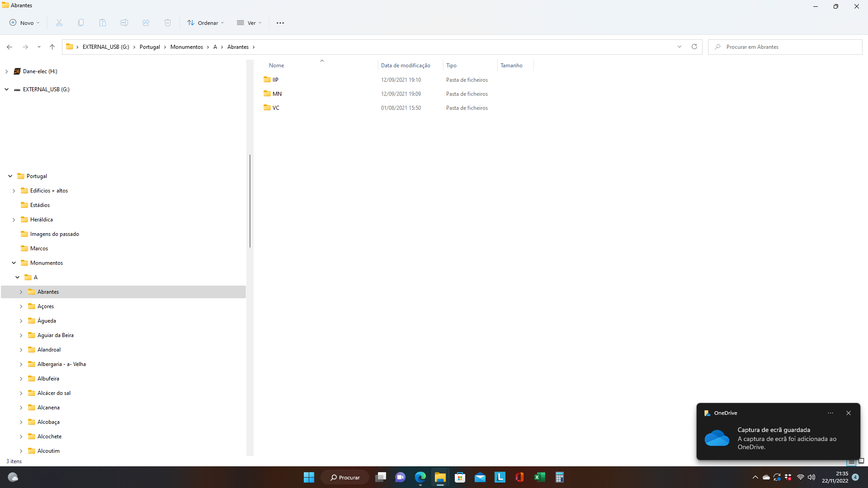Open Task View from the taskbar

coord(381,477)
